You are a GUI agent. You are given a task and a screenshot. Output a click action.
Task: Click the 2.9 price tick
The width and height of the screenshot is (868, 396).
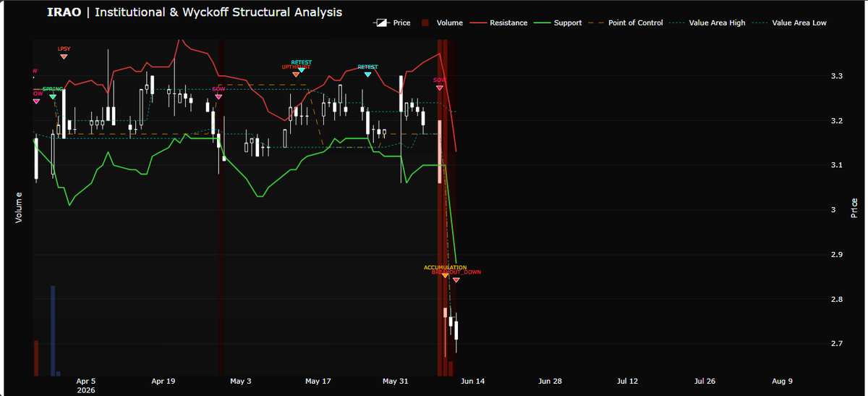(837, 255)
